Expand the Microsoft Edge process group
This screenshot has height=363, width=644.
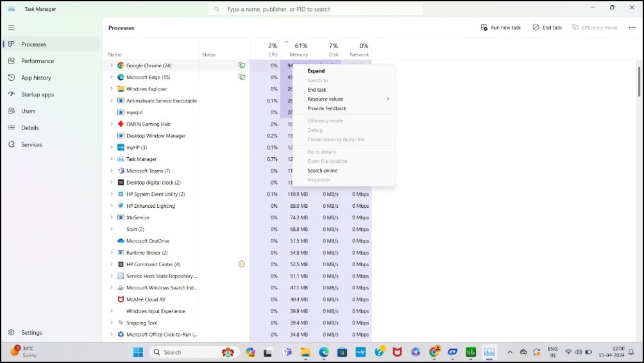(111, 77)
